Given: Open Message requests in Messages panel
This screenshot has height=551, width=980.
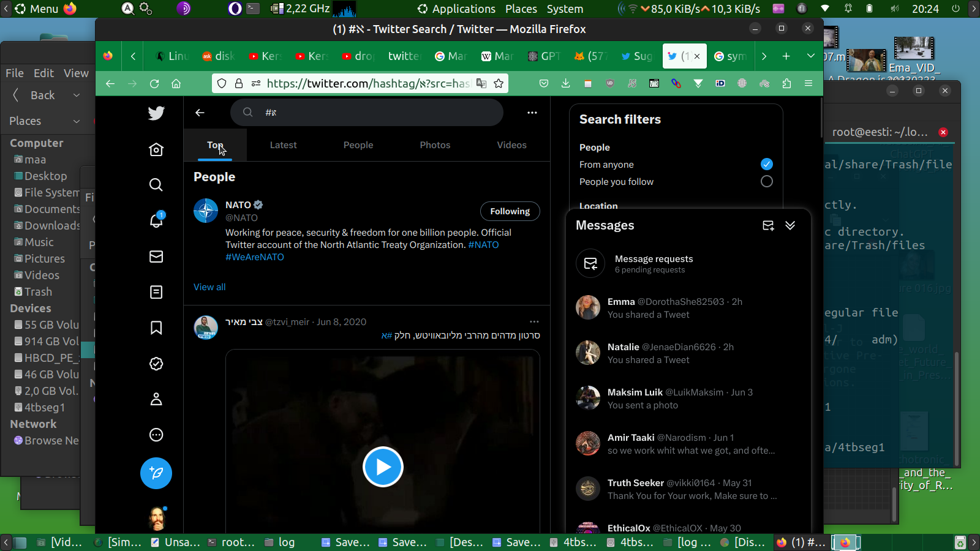Looking at the screenshot, I should [688, 264].
